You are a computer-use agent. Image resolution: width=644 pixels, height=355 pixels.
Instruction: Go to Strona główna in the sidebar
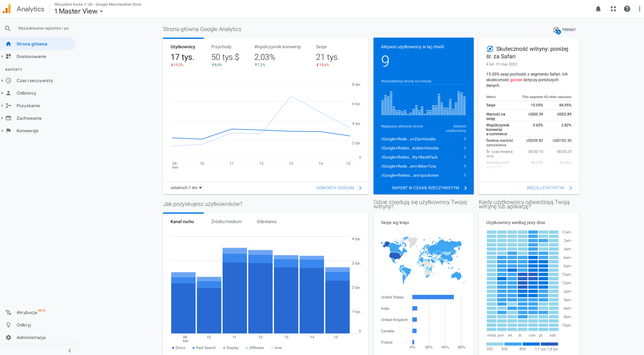tap(38, 44)
